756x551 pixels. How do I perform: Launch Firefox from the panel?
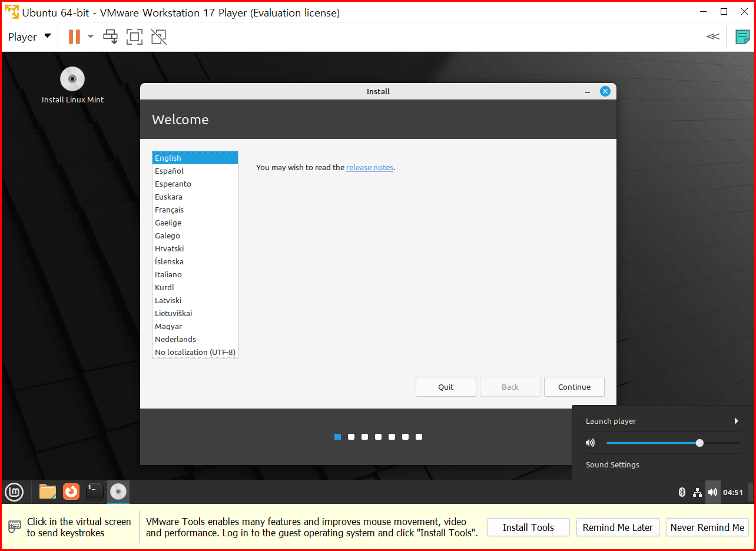pos(71,491)
